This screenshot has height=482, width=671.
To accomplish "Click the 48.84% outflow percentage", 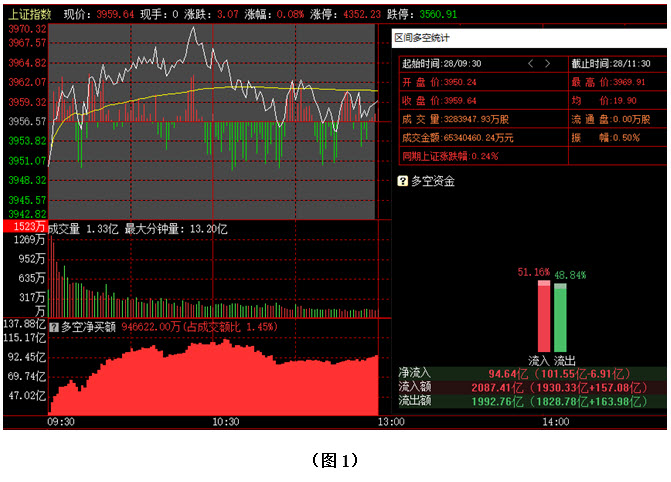I will coord(570,275).
